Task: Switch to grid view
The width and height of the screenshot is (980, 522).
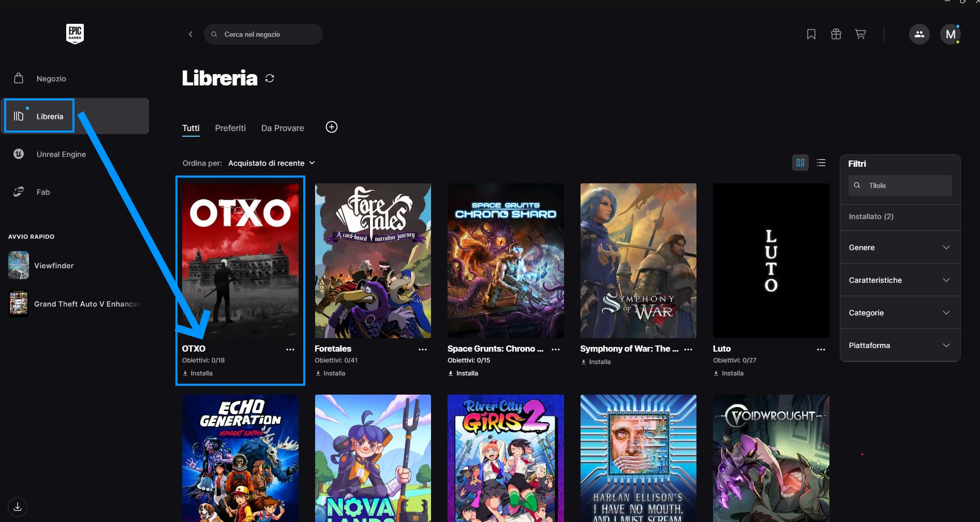Action: 800,163
